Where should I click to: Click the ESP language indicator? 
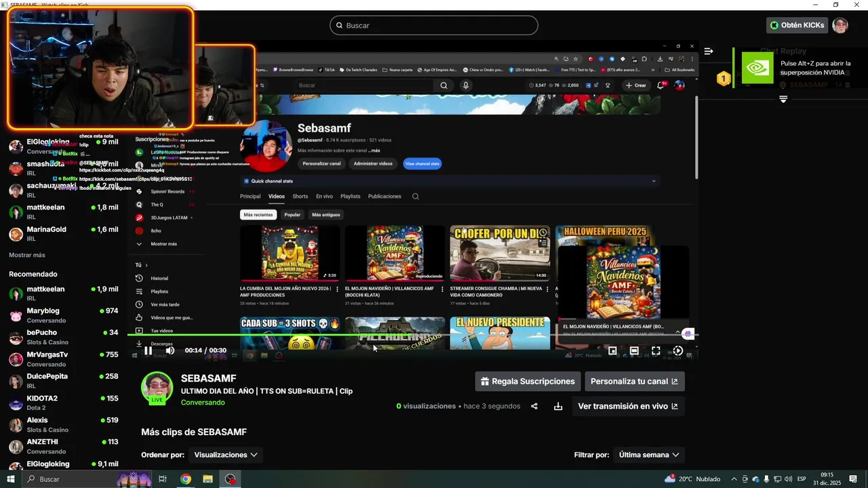[x=802, y=479]
